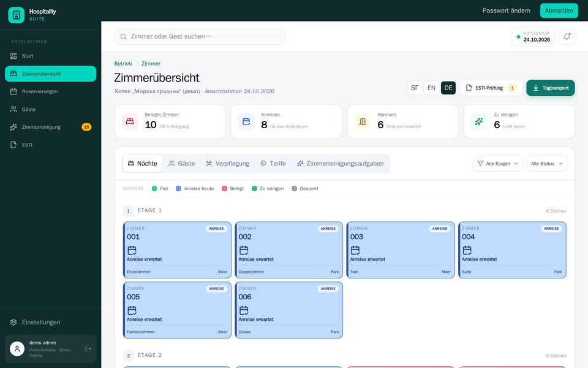Click the calendar icon in Anreisen card

[246, 121]
